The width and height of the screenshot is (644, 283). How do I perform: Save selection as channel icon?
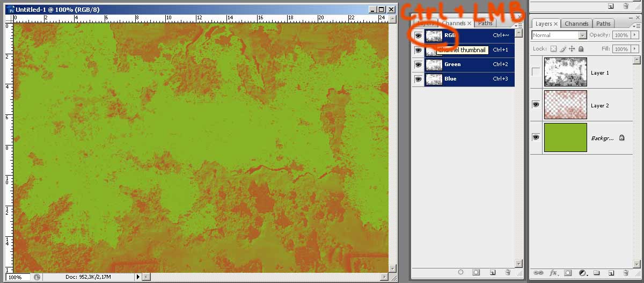(x=475, y=272)
